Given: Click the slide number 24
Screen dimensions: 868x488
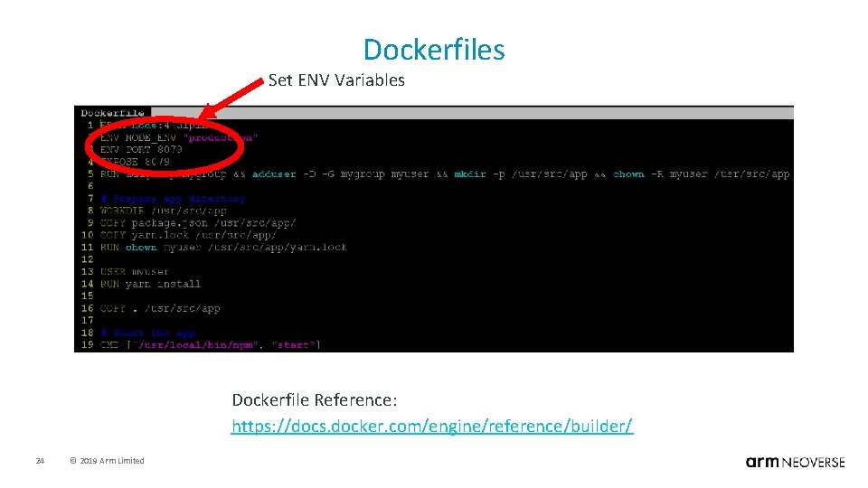Looking at the screenshot, I should 40,460.
